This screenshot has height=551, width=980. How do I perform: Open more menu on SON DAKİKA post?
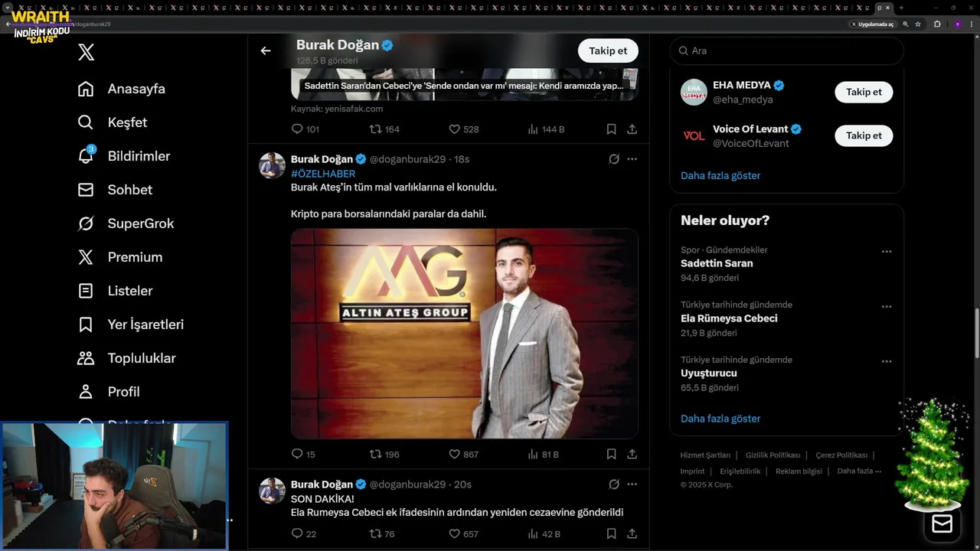pyautogui.click(x=632, y=484)
